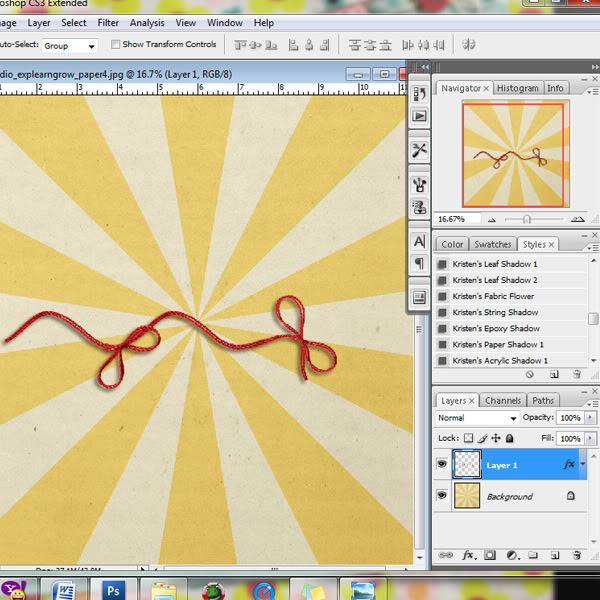This screenshot has width=600, height=600.
Task: Click the Clear Style icon in Styles panel
Action: coord(530,374)
